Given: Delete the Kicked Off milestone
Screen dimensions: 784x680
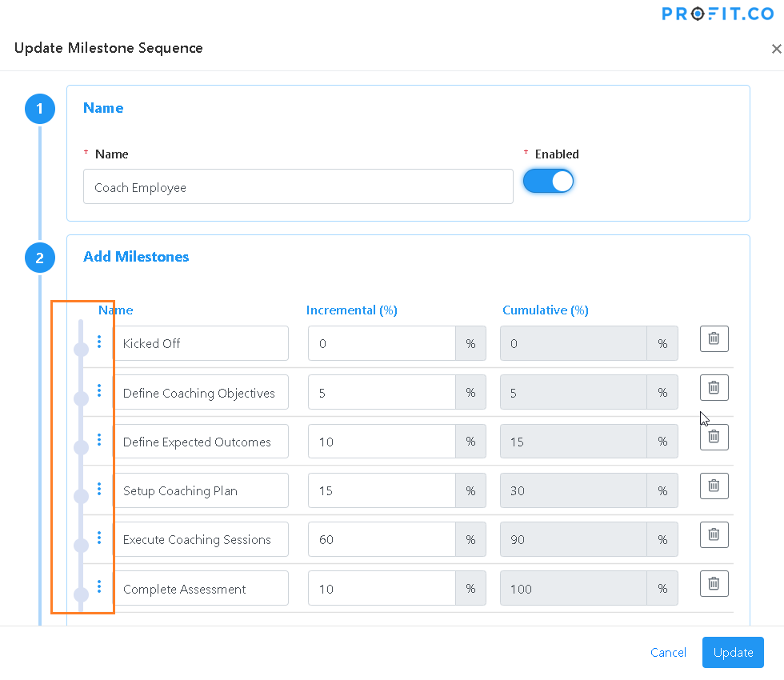Looking at the screenshot, I should (x=714, y=338).
